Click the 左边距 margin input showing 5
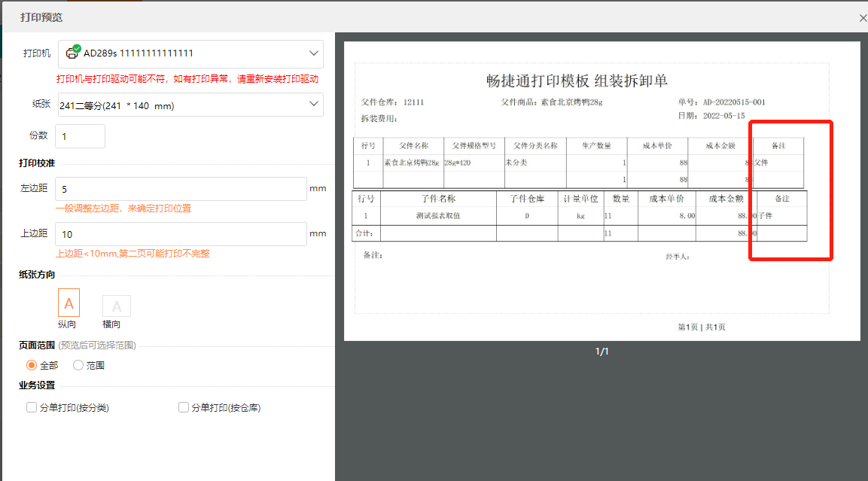The image size is (868, 481). 181,188
